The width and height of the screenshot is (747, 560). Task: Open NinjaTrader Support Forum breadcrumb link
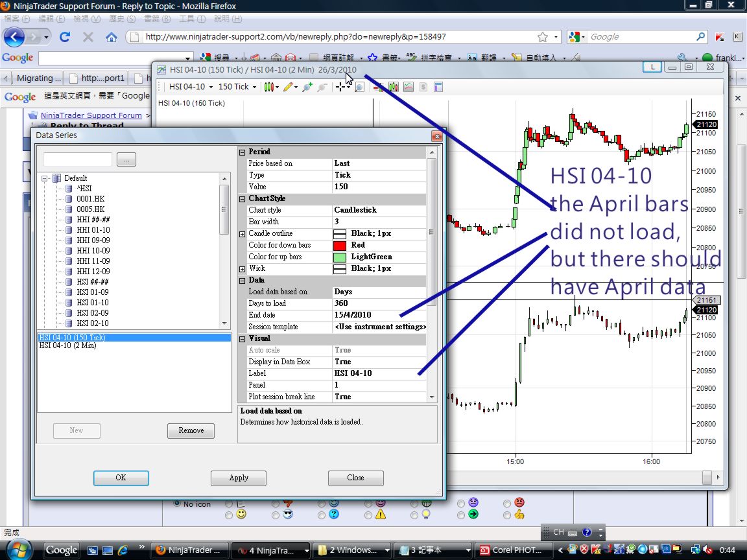[91, 115]
